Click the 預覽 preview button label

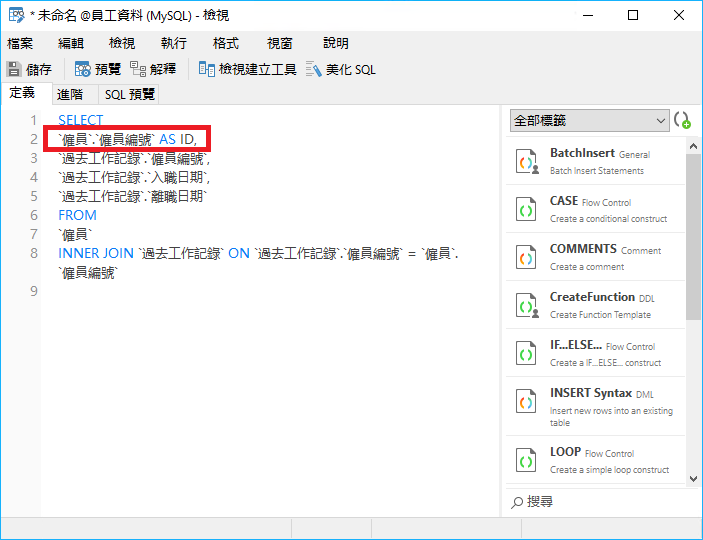coord(108,70)
